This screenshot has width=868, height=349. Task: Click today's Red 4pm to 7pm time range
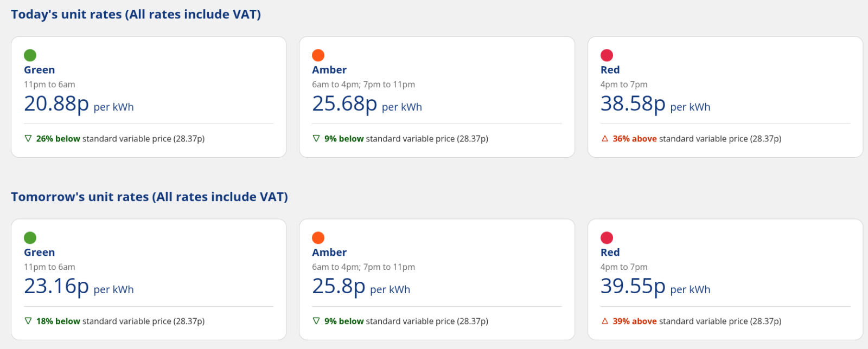point(624,85)
